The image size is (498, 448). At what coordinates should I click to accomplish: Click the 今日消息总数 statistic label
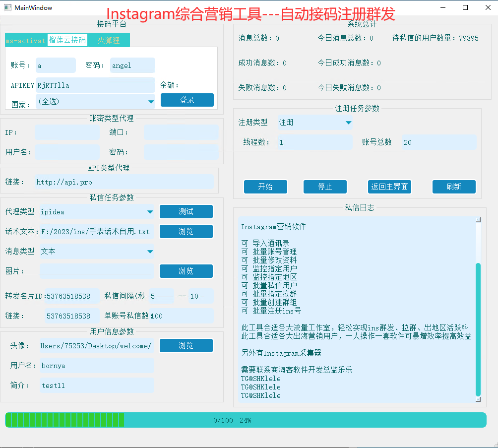(x=346, y=38)
